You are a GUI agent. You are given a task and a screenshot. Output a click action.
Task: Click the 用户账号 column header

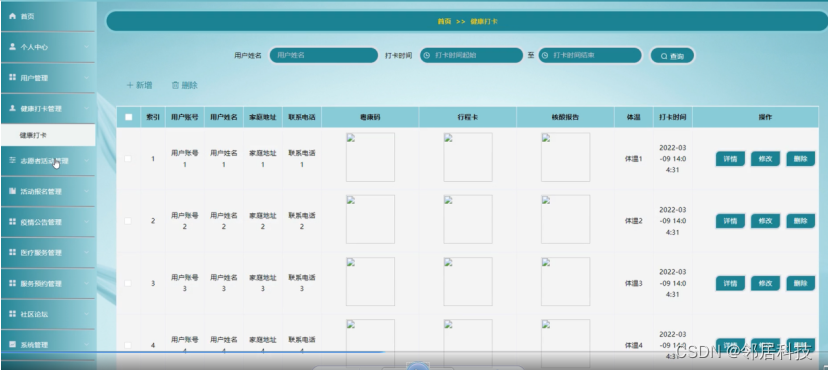[185, 117]
